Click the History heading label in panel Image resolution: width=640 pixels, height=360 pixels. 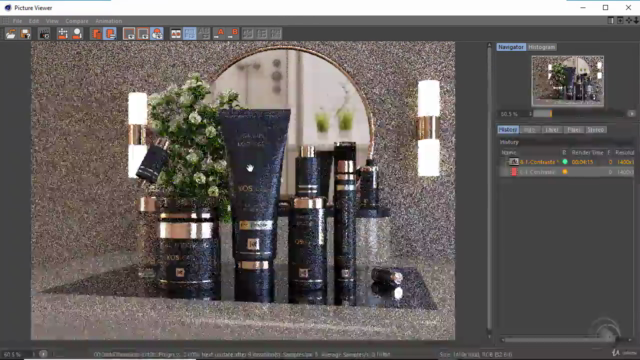click(x=509, y=142)
